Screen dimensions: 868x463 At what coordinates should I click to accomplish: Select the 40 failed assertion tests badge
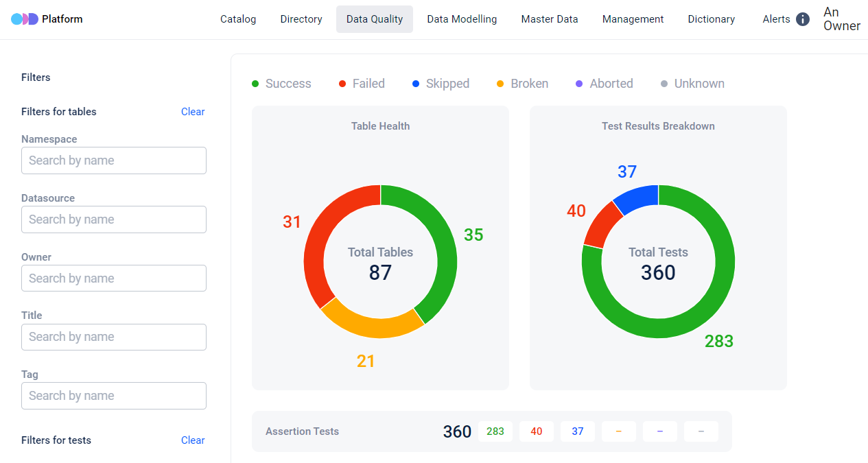[537, 431]
